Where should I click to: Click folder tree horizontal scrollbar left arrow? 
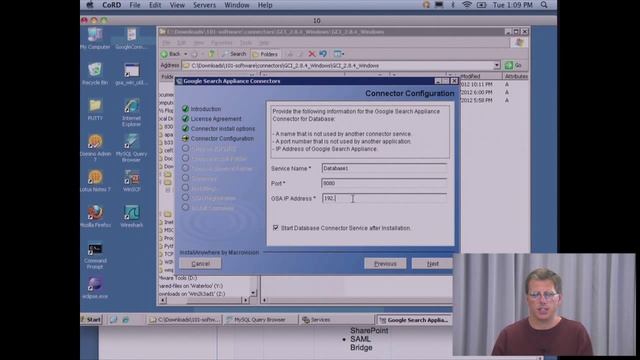point(163,300)
